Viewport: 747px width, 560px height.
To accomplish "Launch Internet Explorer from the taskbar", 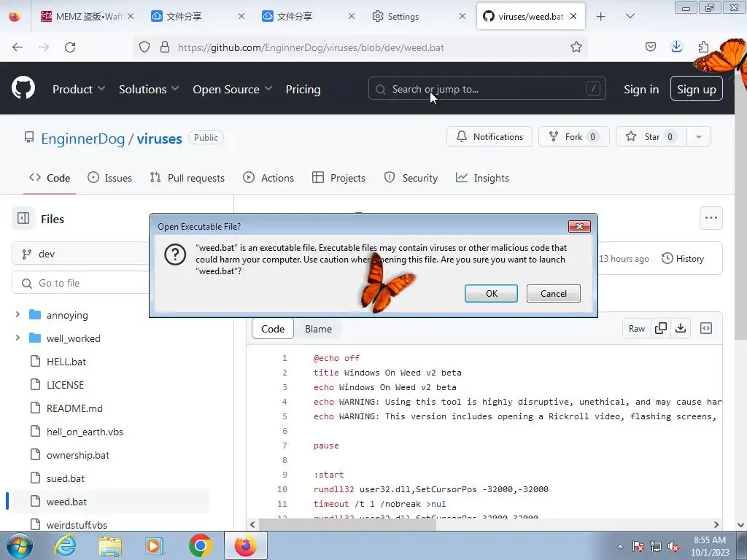I will (65, 545).
